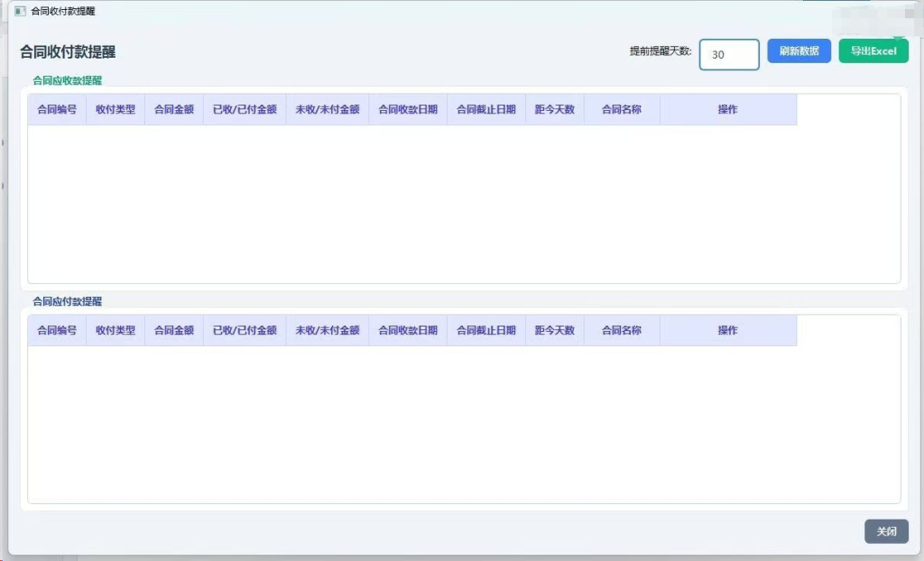Screen dimensions: 924x561
Task: Focus the 提前提醒天数 input field
Action: click(x=729, y=54)
